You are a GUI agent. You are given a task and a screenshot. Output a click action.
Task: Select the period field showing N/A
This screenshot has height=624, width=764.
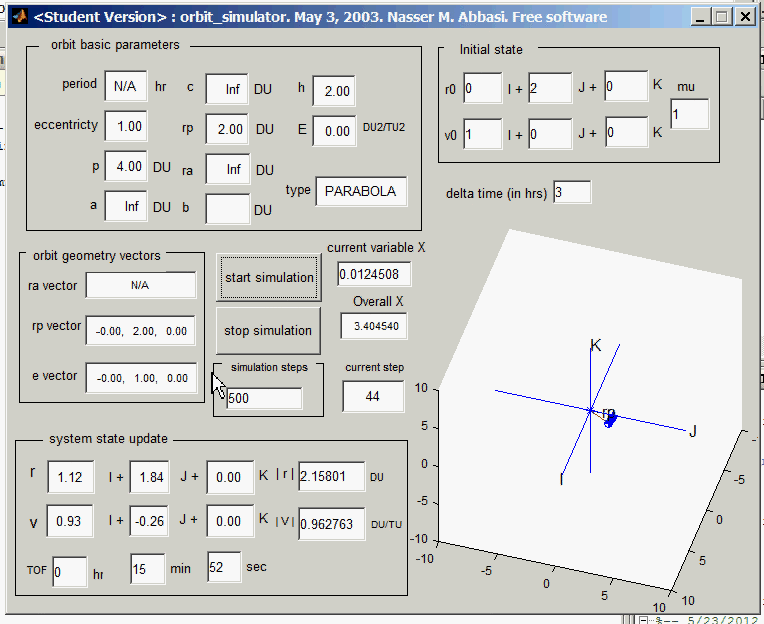point(126,86)
